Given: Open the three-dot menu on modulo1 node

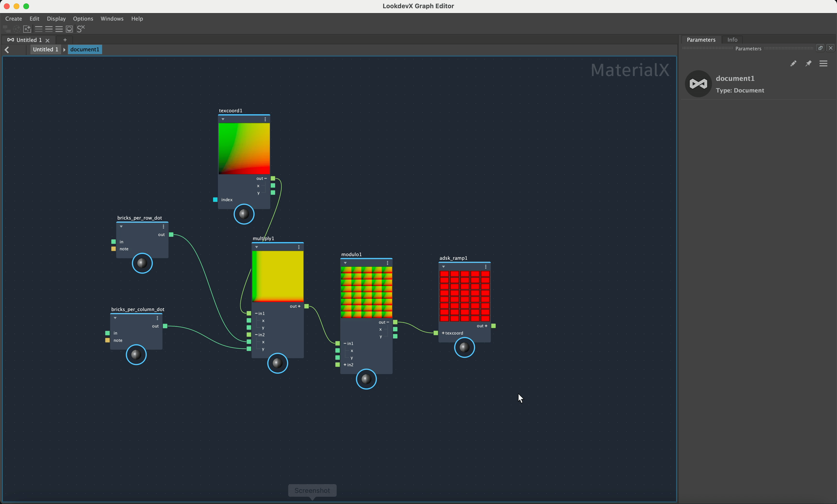Looking at the screenshot, I should pyautogui.click(x=387, y=263).
